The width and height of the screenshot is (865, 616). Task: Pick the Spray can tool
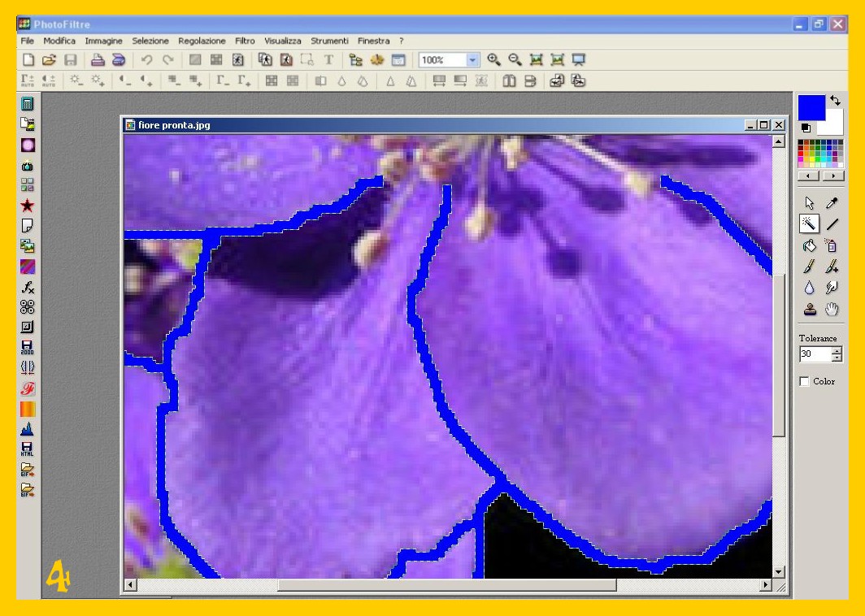pos(832,245)
